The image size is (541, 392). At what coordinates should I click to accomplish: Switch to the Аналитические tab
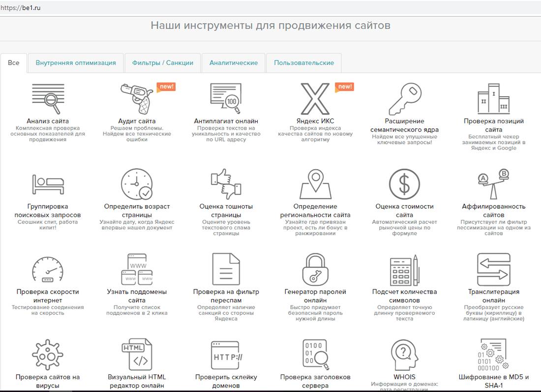point(233,63)
